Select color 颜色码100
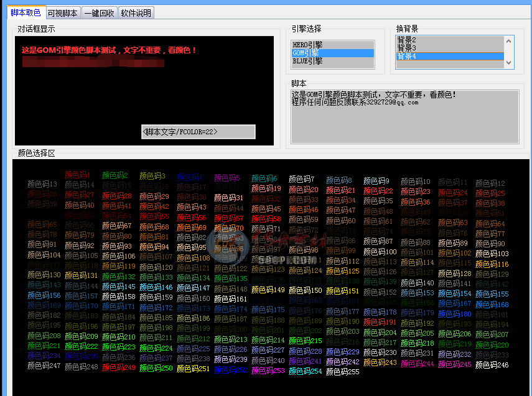 [380, 252]
